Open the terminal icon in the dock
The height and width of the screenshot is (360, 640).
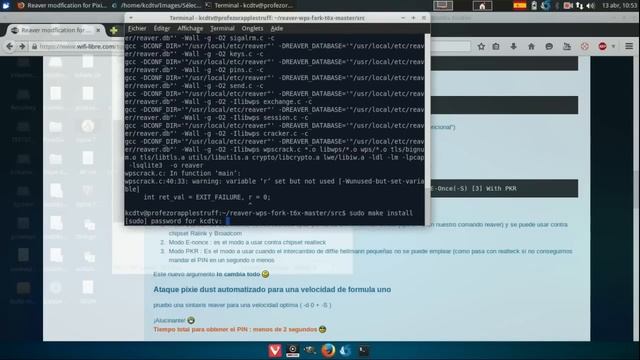(363, 351)
